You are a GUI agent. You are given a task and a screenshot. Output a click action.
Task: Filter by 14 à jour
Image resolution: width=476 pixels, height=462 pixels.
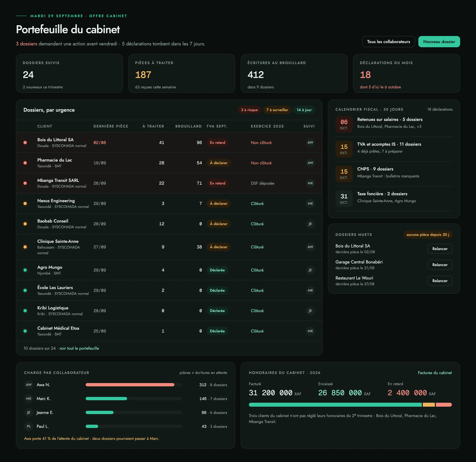[304, 110]
